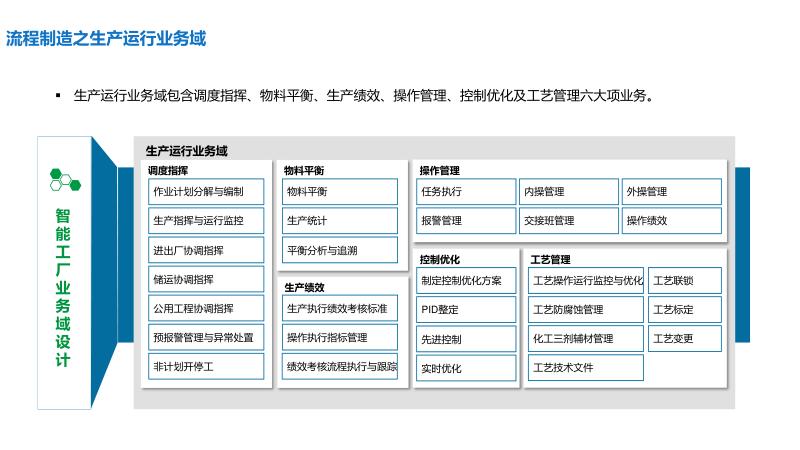
Task: Click the 工艺管理 section heading
Action: tap(551, 259)
